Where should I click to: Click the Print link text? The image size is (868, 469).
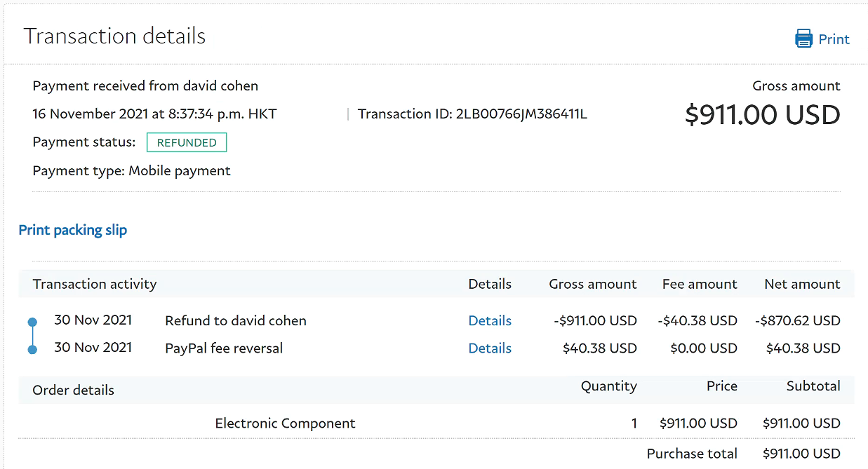[x=834, y=39]
